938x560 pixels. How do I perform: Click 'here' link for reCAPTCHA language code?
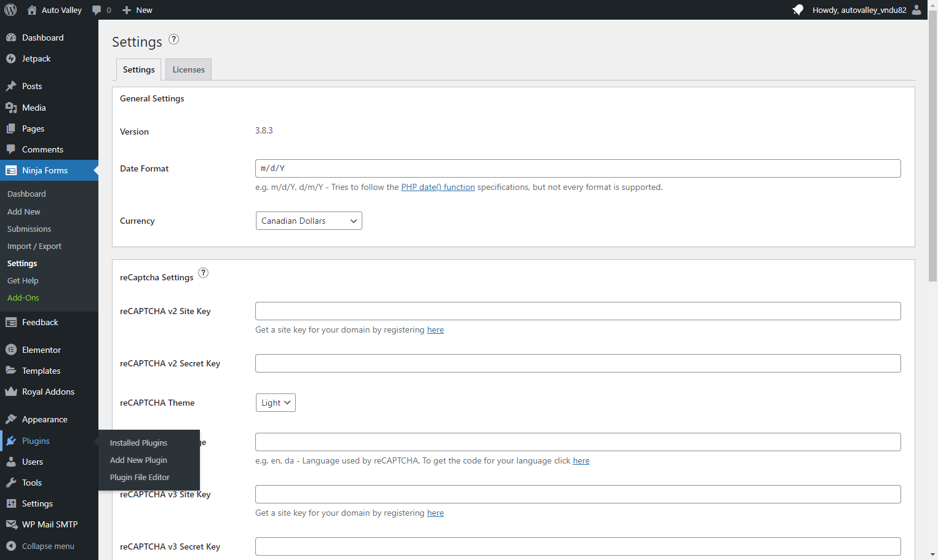pyautogui.click(x=581, y=460)
